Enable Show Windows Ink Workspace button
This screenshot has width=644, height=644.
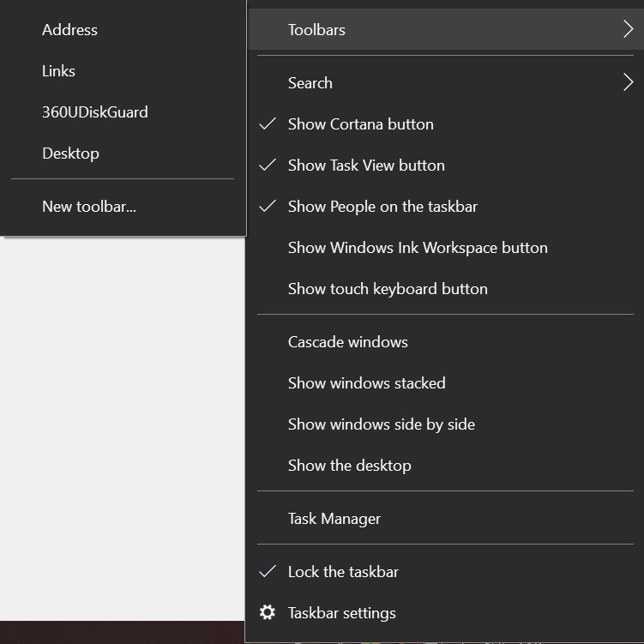445,247
